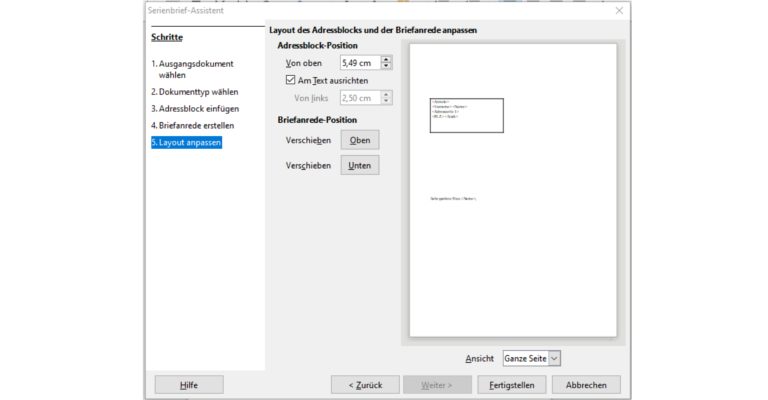Image resolution: width=768 pixels, height=400 pixels.
Task: Uncheck Am Text ausrichten checkbox
Action: pyautogui.click(x=291, y=80)
